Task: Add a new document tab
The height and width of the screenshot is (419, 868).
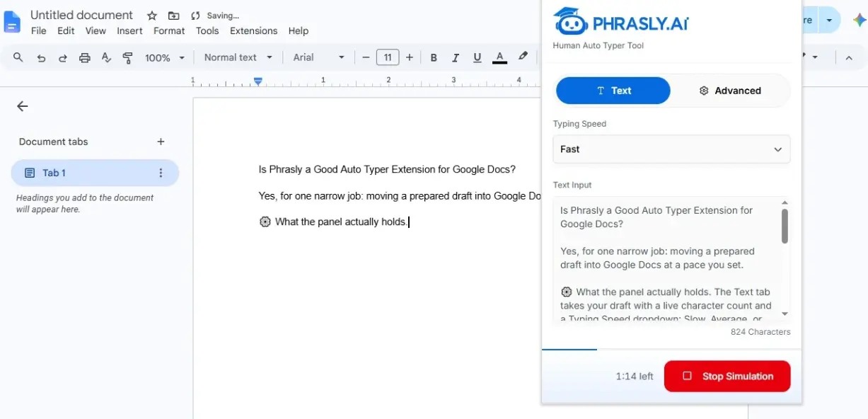Action: click(161, 142)
